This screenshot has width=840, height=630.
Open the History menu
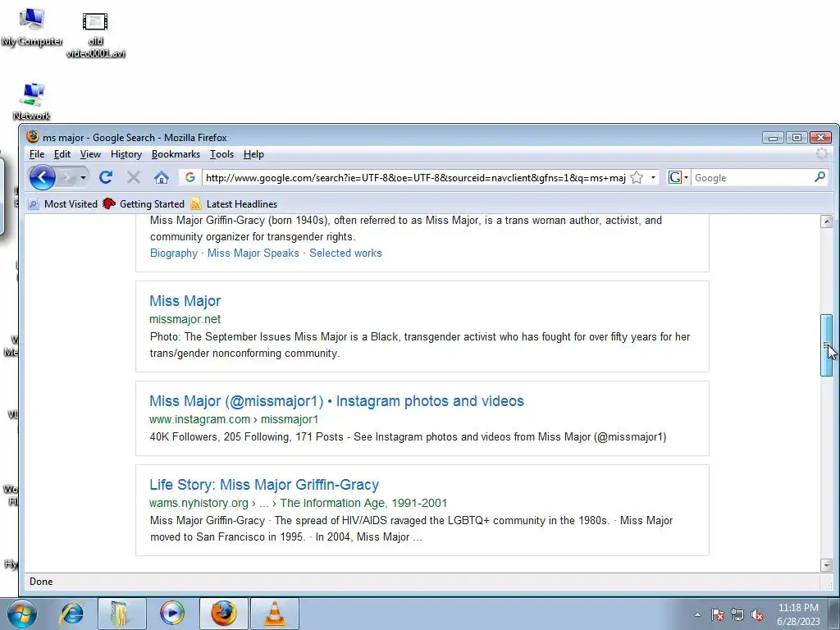[126, 154]
